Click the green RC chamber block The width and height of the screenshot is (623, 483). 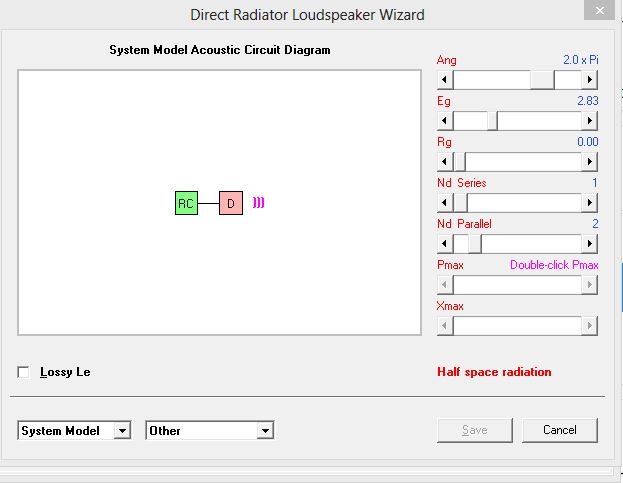point(186,203)
